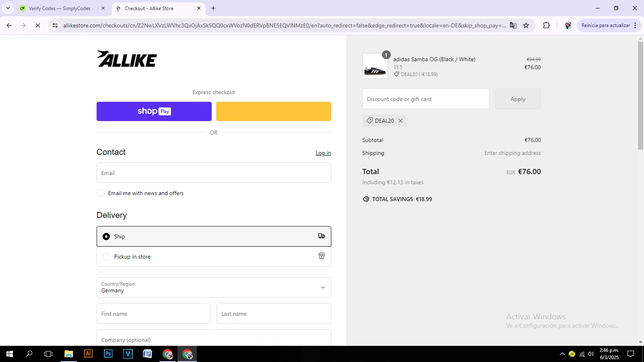Click the DEAL20 tag icon
Viewport: 644px width, 362px height.
click(x=369, y=121)
